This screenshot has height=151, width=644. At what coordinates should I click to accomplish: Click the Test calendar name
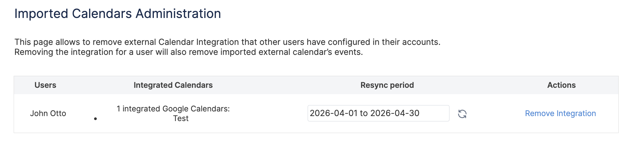click(181, 118)
